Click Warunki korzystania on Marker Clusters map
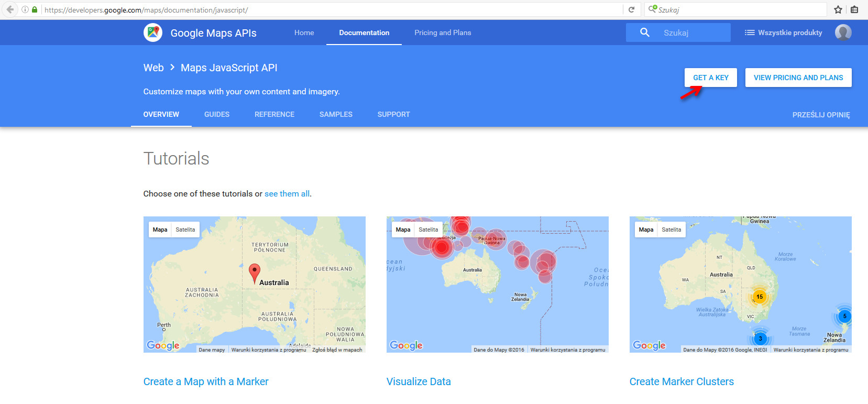 [x=811, y=350]
